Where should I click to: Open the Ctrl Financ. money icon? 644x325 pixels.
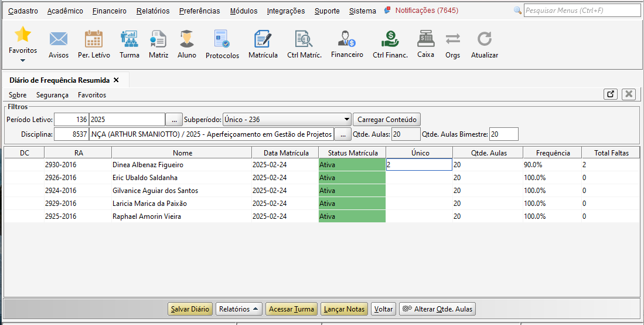pyautogui.click(x=390, y=39)
